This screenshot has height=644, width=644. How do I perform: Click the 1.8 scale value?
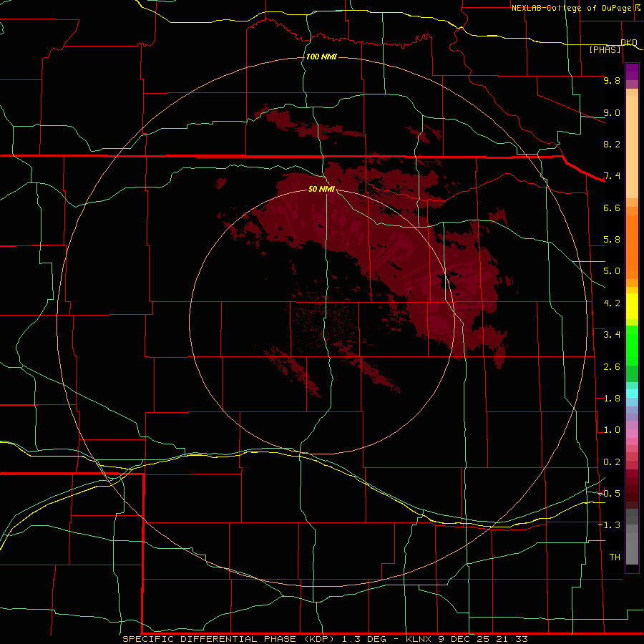pyautogui.click(x=612, y=399)
